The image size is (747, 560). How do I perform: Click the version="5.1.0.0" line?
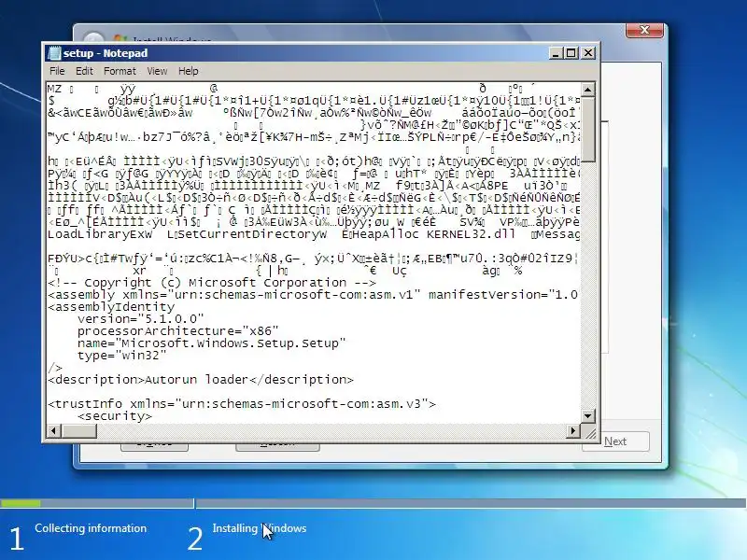click(141, 318)
